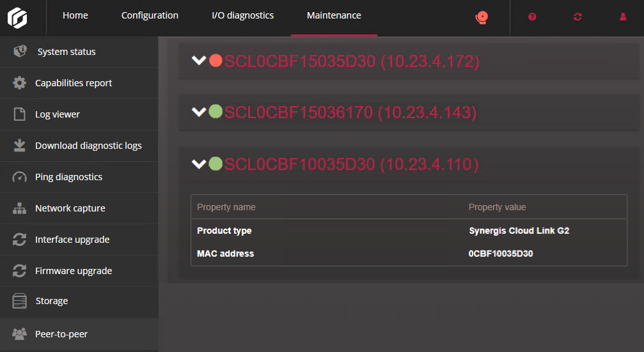
Task: Click the Log viewer document icon
Action: point(19,114)
